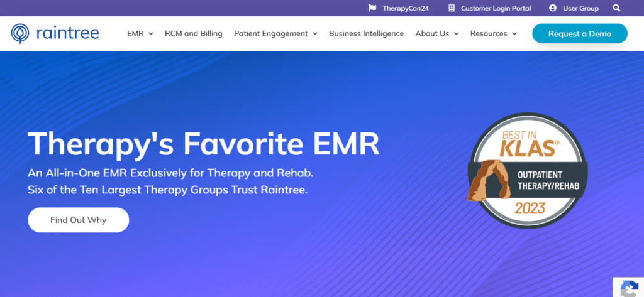
Task: Click the 'Six of the Ten Largest' line
Action: (167, 190)
